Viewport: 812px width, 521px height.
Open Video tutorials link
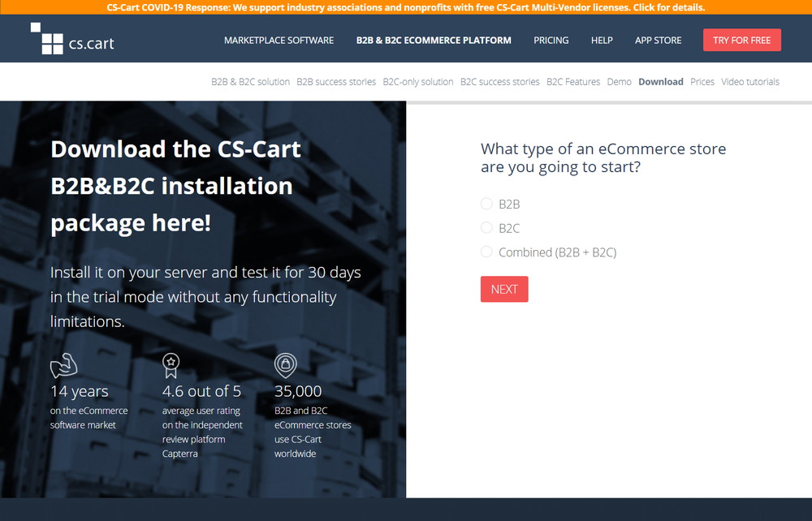pos(749,82)
